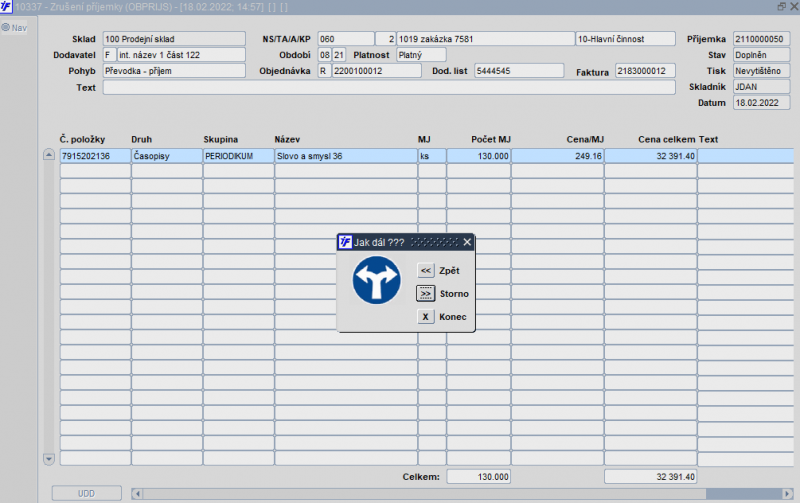Open the Nav panel

point(14,28)
